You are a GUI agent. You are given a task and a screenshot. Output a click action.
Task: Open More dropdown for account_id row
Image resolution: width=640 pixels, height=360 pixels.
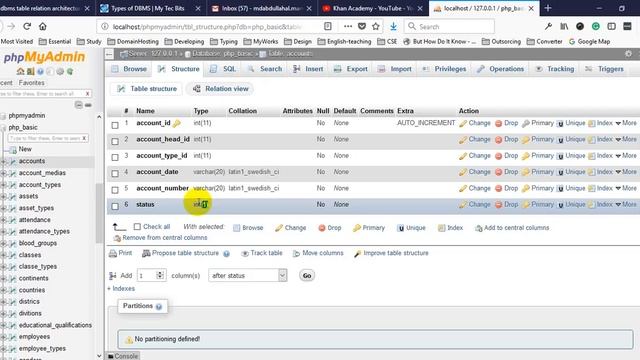(x=626, y=123)
